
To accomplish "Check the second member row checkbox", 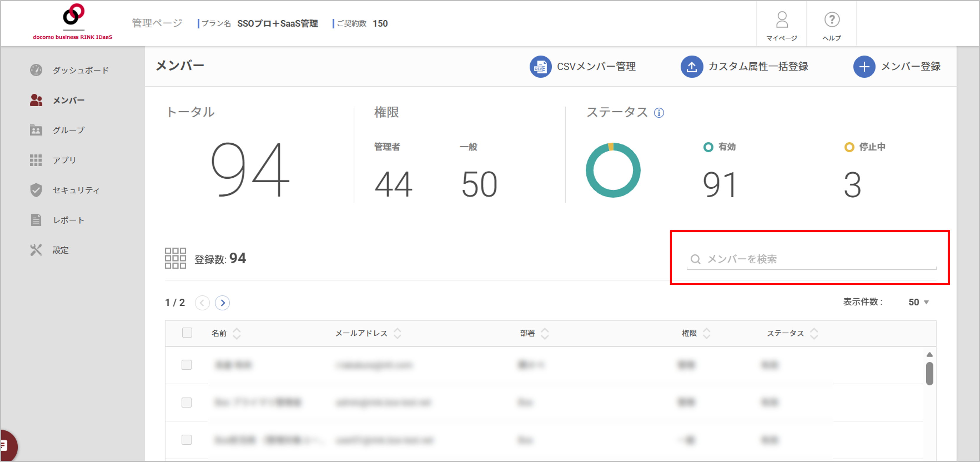I will coord(187,402).
